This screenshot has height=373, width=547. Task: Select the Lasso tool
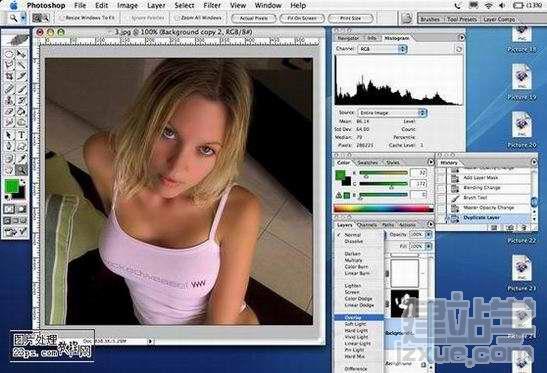tap(9, 65)
